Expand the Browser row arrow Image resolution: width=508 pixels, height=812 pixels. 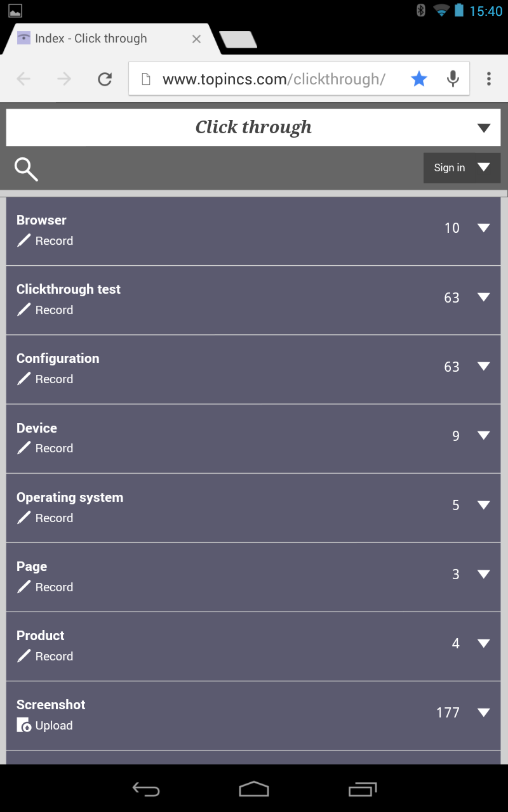point(484,228)
